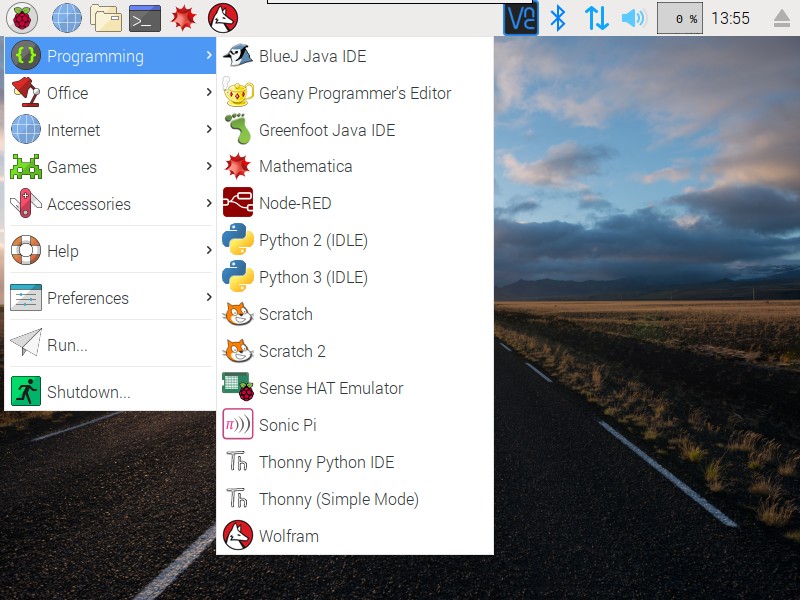Open the Games menu category
This screenshot has width=800, height=600.
tap(110, 167)
